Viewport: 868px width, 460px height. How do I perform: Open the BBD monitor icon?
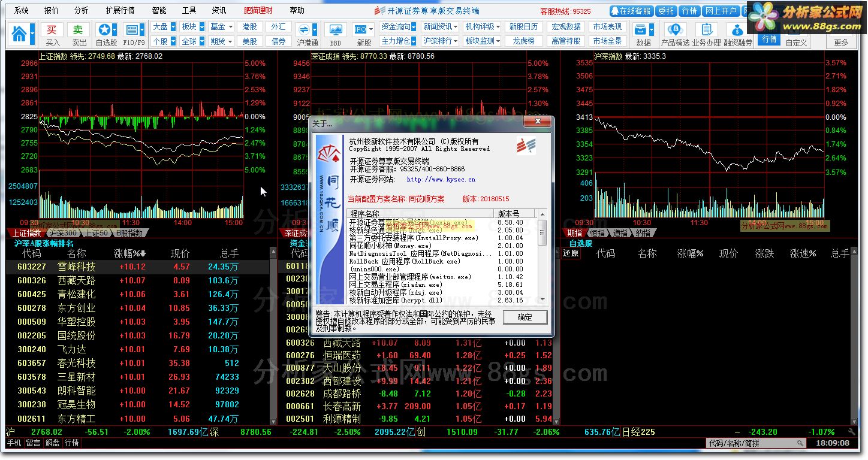(x=336, y=30)
